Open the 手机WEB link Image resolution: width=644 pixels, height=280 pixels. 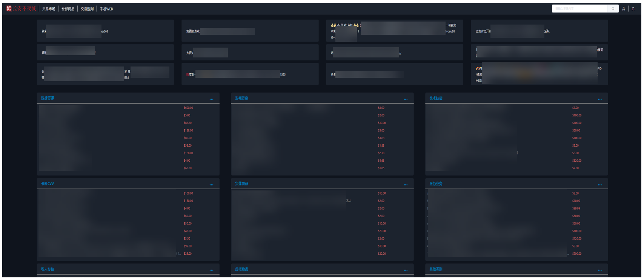coord(106,9)
